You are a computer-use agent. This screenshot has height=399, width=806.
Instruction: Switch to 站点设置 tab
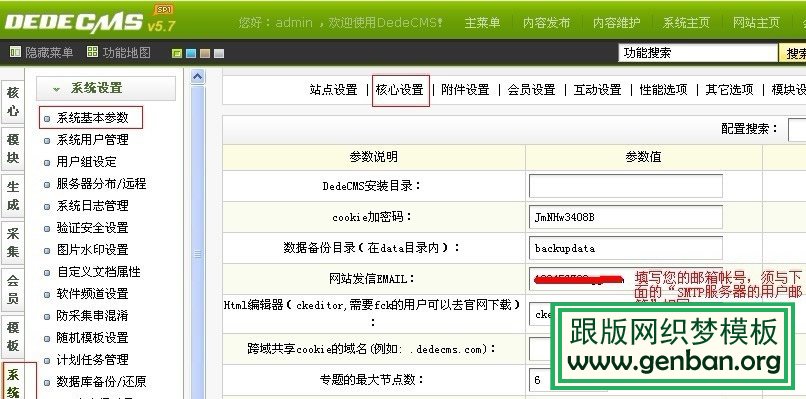334,90
